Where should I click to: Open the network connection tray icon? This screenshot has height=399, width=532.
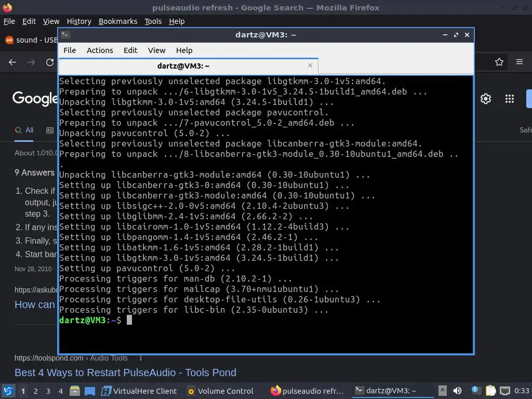click(505, 391)
